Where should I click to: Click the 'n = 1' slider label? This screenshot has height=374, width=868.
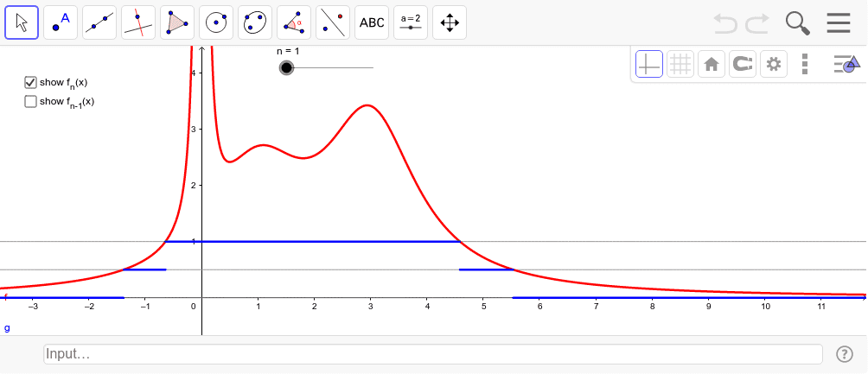[x=288, y=52]
